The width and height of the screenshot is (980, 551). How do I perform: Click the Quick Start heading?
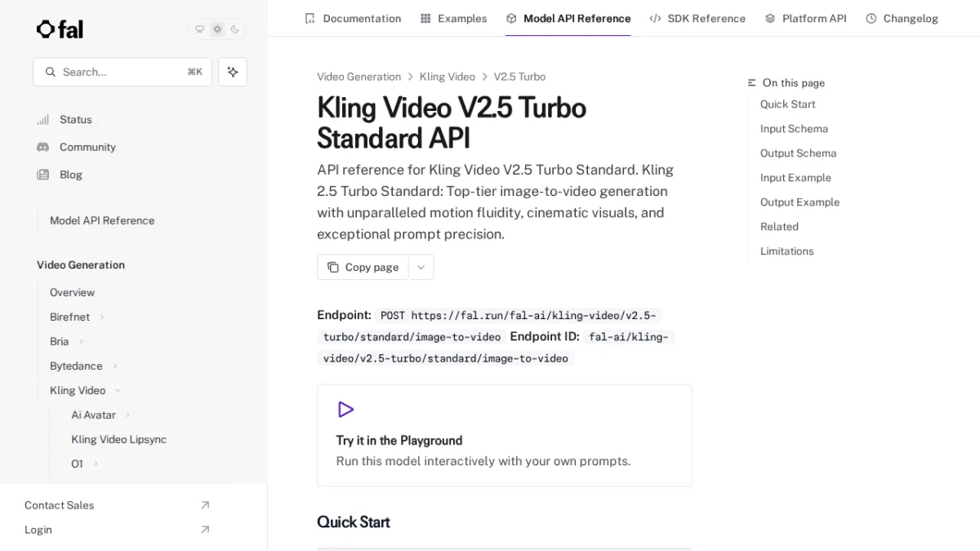coord(354,522)
